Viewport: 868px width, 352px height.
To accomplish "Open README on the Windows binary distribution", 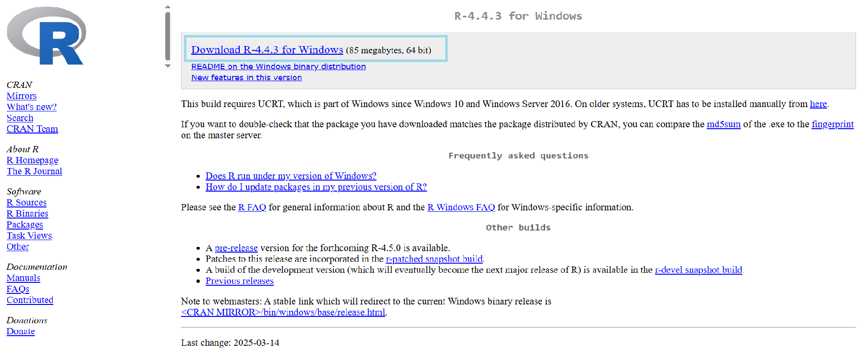I will [x=279, y=66].
